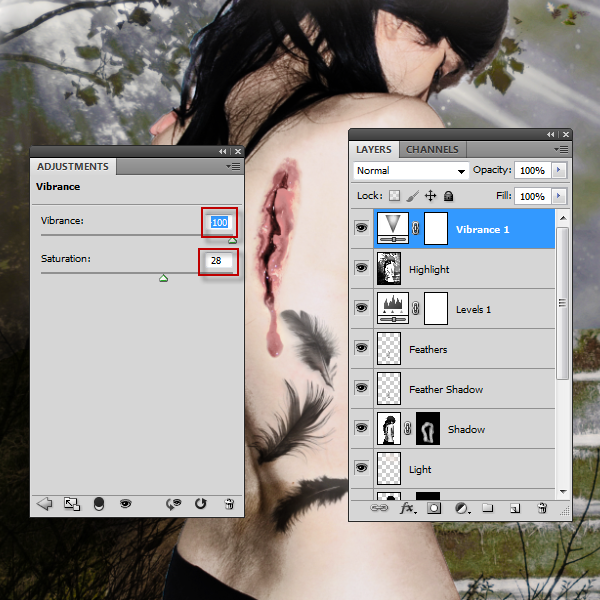Screen dimensions: 600x600
Task: Delete layer trash icon in Layers panel
Action: [542, 508]
